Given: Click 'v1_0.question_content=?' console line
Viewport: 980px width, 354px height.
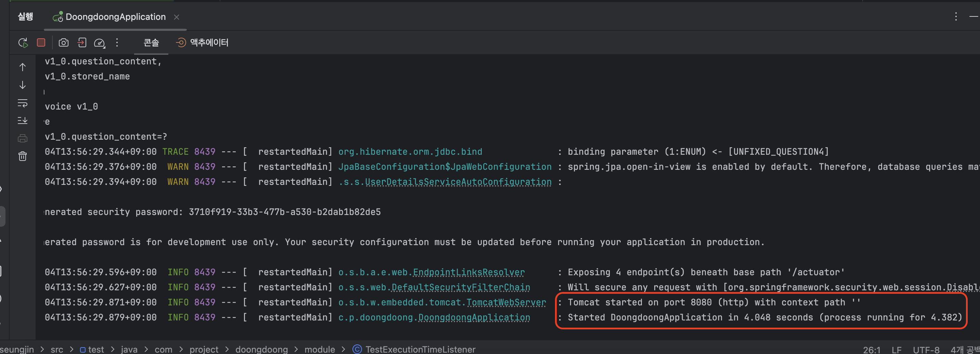Looking at the screenshot, I should point(106,137).
